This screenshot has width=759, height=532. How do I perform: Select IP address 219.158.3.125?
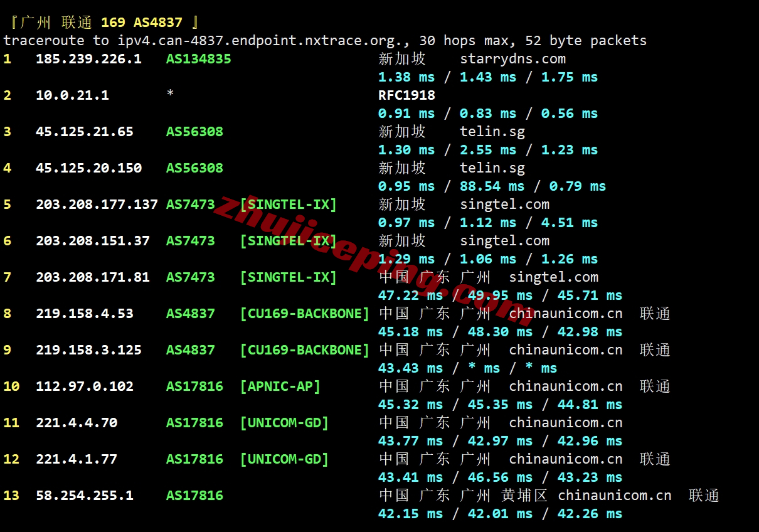[88, 350]
